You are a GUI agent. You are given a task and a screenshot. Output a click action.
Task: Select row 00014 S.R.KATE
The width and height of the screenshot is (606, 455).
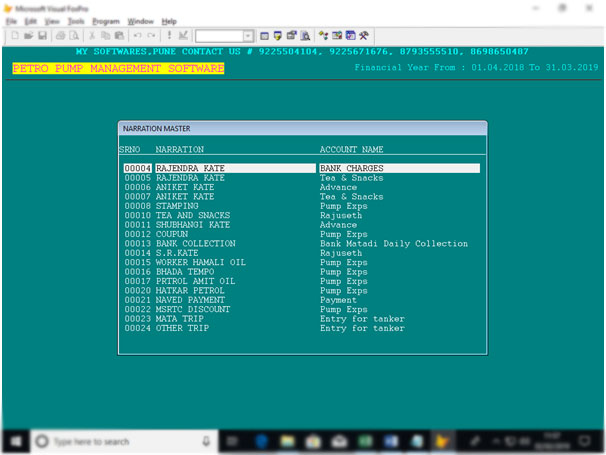pyautogui.click(x=302, y=253)
